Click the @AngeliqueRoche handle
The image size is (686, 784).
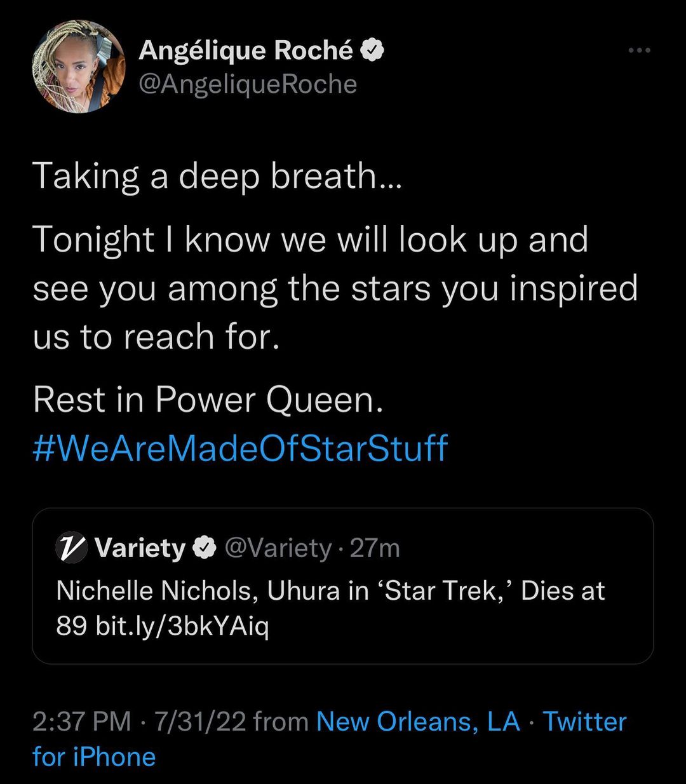(248, 84)
